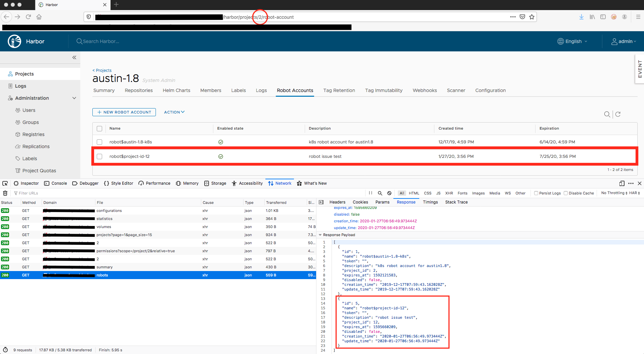
Task: Click the NEW ROBOT ACCOUNT button
Action: (x=124, y=112)
